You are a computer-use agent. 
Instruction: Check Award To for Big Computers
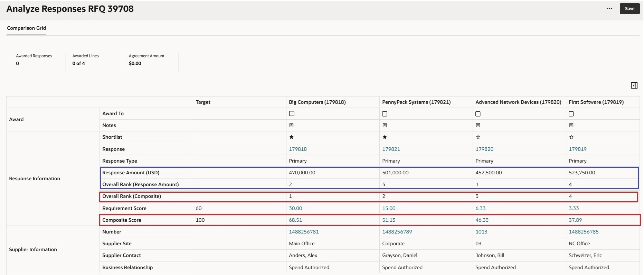(x=292, y=114)
